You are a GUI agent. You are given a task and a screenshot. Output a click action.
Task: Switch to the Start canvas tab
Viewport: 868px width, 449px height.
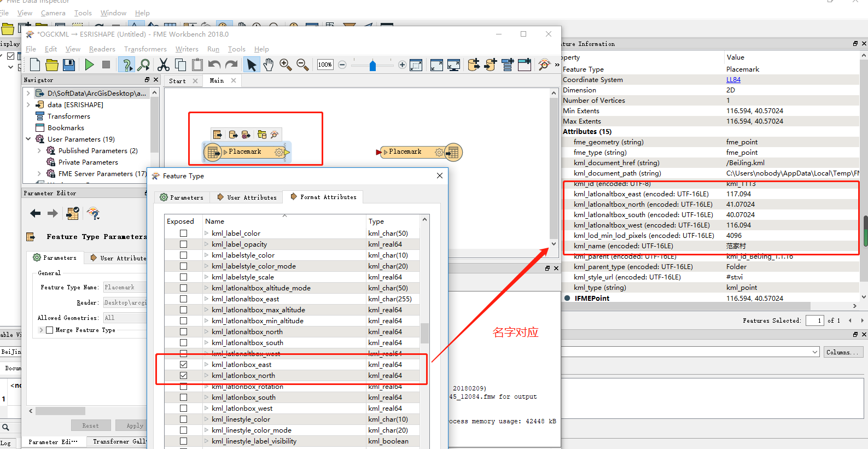click(x=183, y=80)
